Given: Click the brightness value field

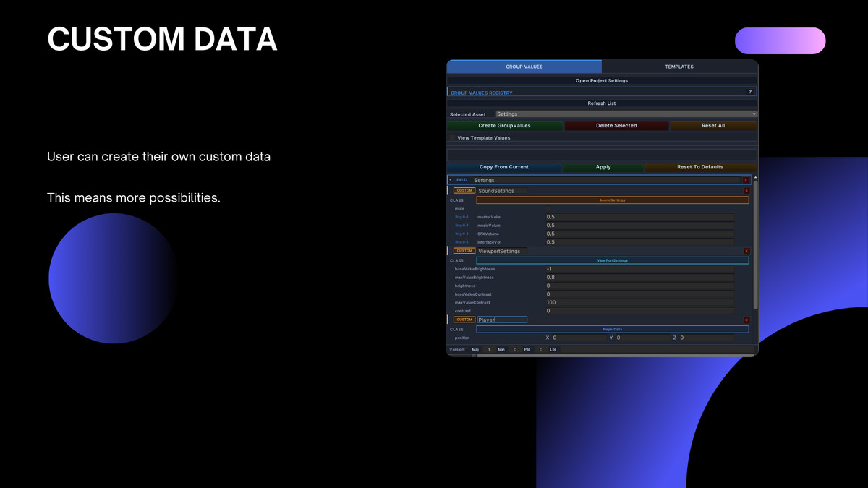Looking at the screenshot, I should 640,286.
